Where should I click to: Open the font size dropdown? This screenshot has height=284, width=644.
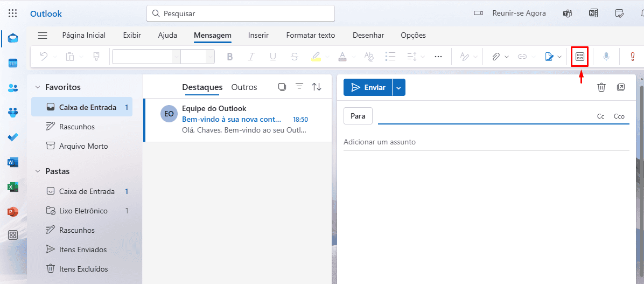click(x=211, y=57)
